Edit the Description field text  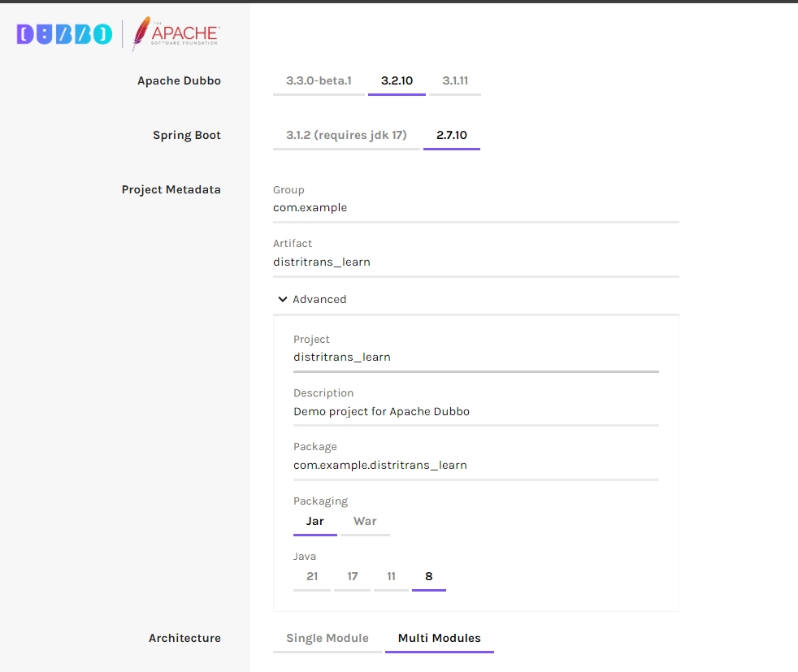point(476,411)
